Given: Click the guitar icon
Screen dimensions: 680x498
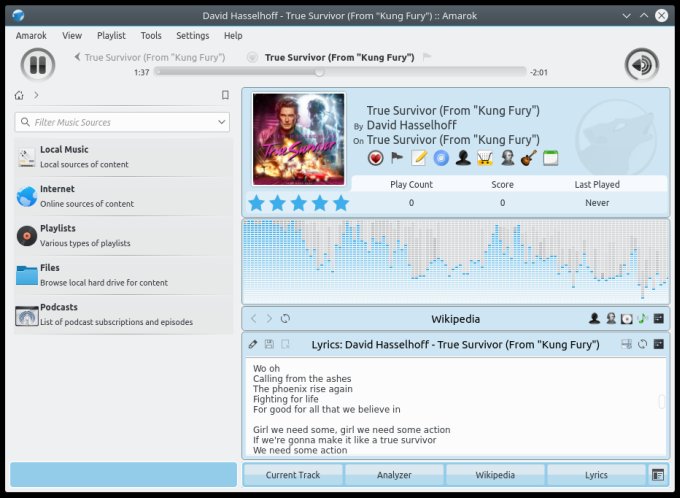Looking at the screenshot, I should click(529, 158).
